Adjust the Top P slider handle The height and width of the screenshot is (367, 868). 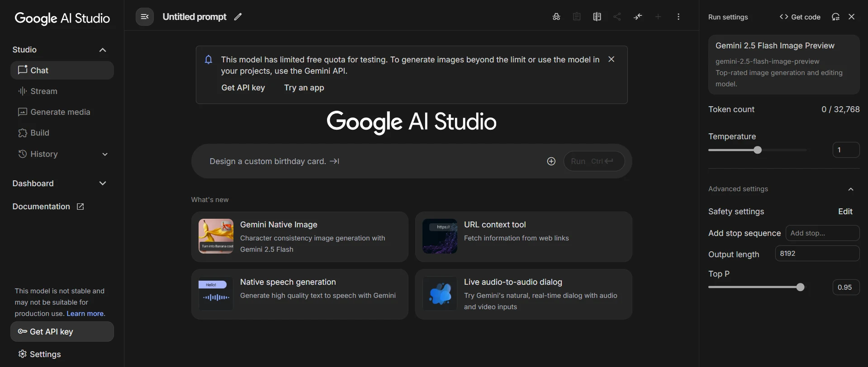(800, 287)
